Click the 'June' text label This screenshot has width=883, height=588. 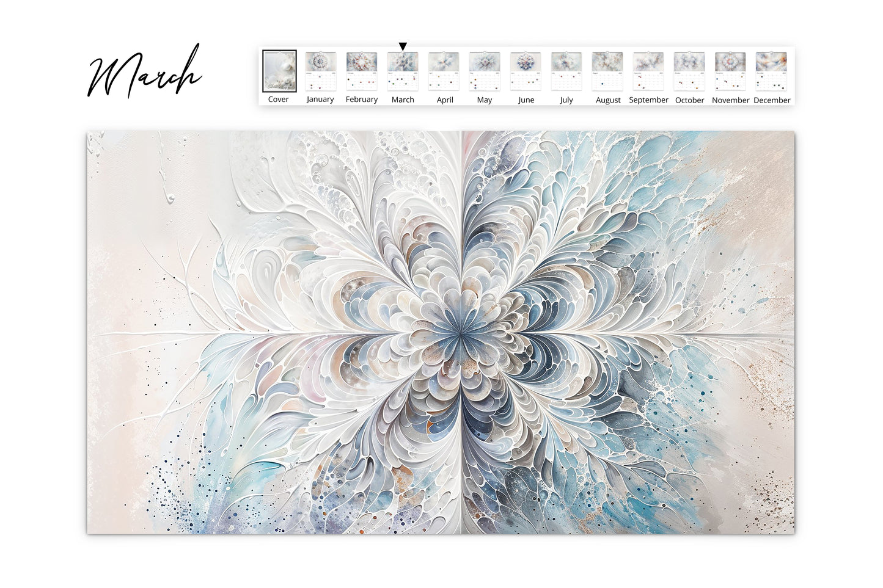526,100
